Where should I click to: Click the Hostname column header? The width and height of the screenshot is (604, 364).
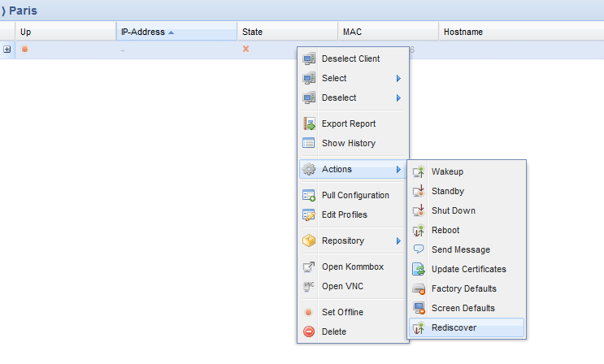[x=463, y=32]
